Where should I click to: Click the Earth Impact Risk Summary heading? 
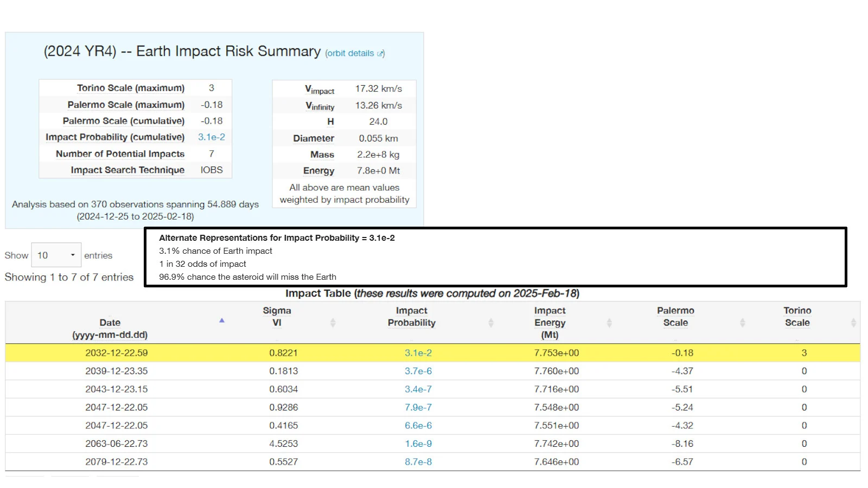pos(182,52)
